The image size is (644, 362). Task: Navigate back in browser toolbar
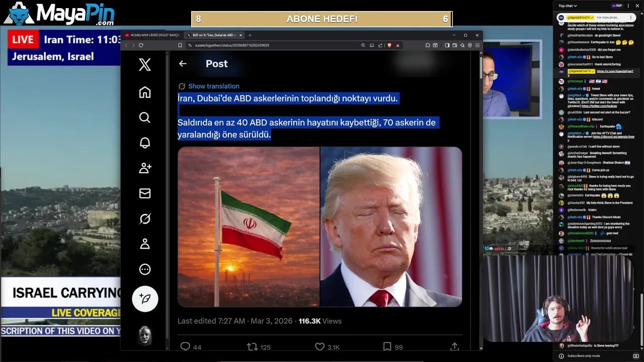tap(126, 45)
